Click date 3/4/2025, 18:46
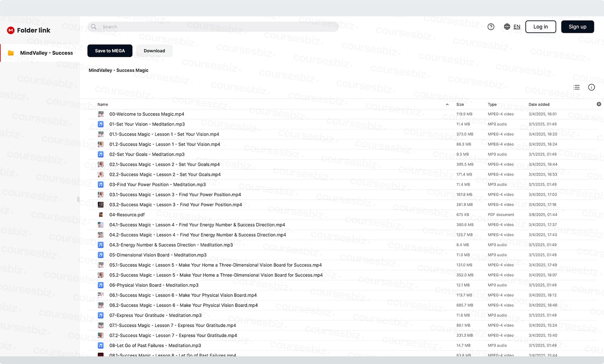 click(543, 305)
